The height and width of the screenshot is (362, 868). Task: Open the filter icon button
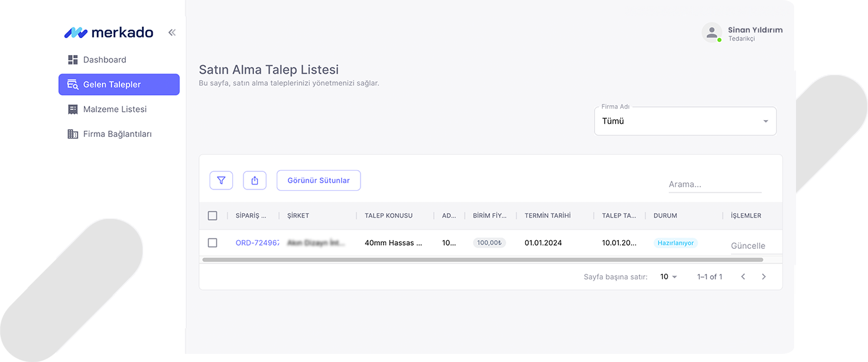[x=221, y=180]
